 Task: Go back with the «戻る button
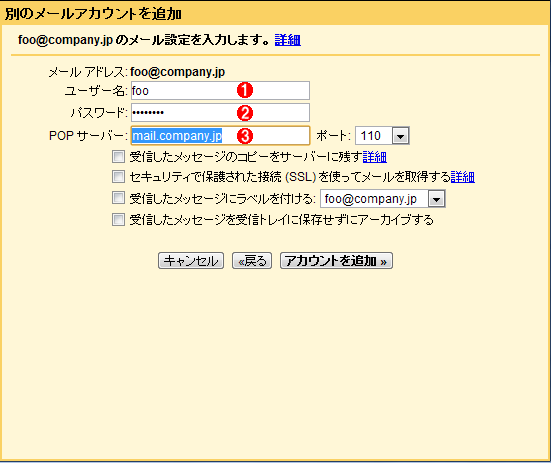pyautogui.click(x=252, y=261)
